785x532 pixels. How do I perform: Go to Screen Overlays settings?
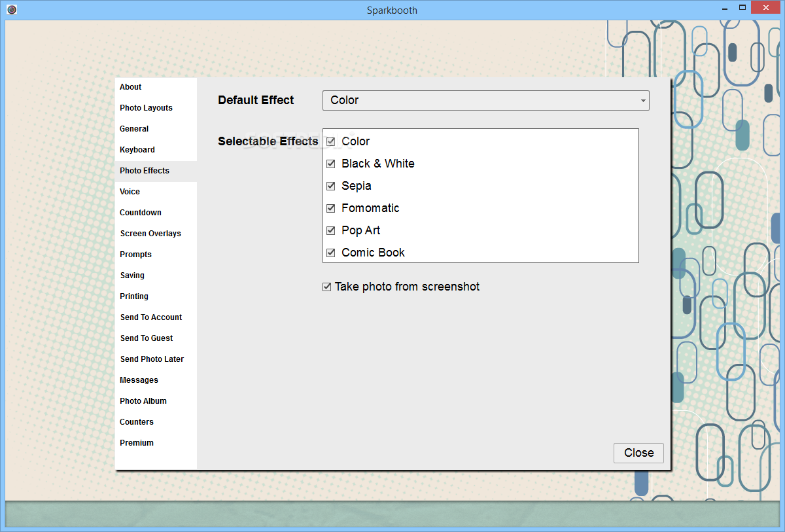[156, 234]
